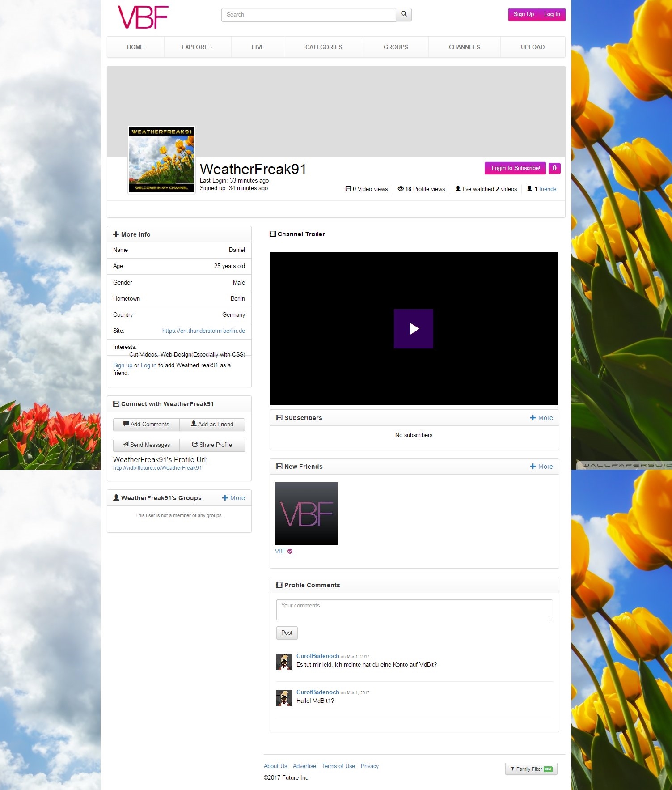Expand More in WeatherFreak91's Groups panel
This screenshot has width=672, height=790.
(x=233, y=498)
